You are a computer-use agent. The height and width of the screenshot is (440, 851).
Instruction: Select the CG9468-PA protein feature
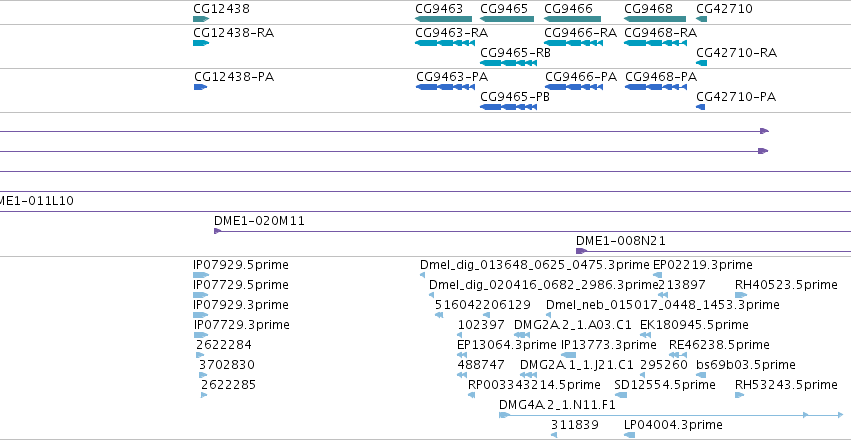(656, 87)
